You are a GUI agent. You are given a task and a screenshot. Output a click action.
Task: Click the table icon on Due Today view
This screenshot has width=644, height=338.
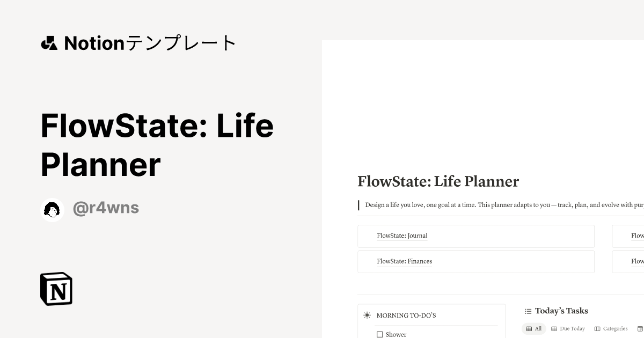pos(554,328)
